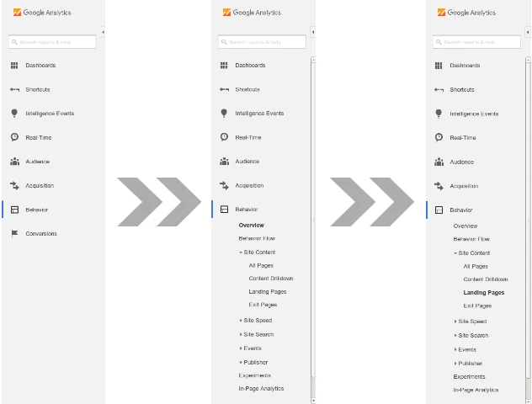532x404 pixels.
Task: Open Audience menu label in left panel
Action: (x=37, y=162)
